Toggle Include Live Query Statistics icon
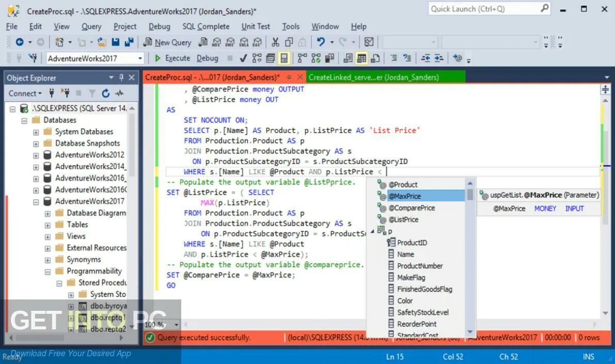 click(x=316, y=58)
